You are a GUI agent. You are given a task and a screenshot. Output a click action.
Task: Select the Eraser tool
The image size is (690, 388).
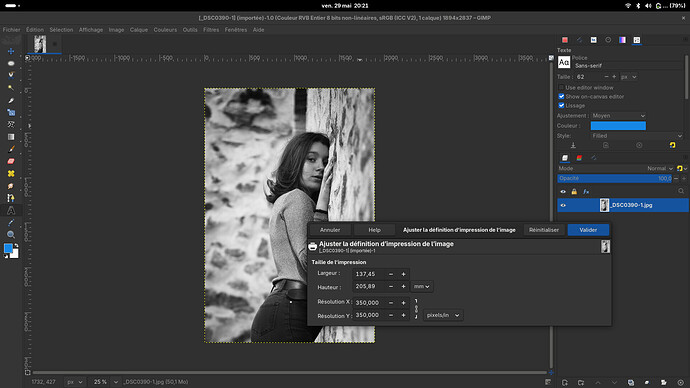pyautogui.click(x=11, y=161)
